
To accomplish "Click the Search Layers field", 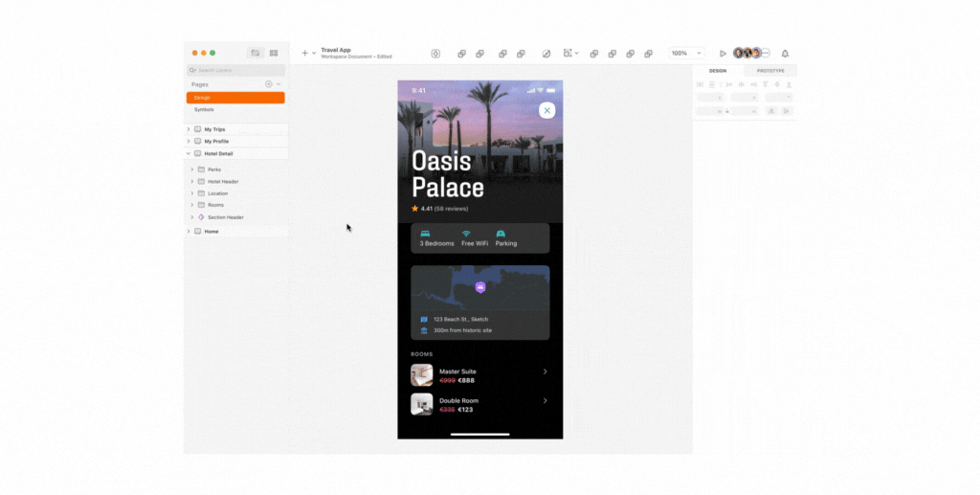I will click(235, 70).
